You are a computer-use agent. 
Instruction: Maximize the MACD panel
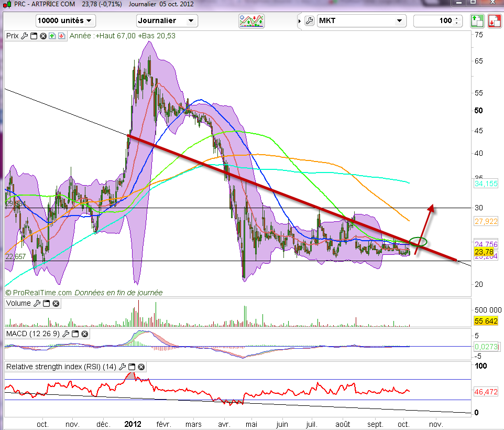(74, 334)
